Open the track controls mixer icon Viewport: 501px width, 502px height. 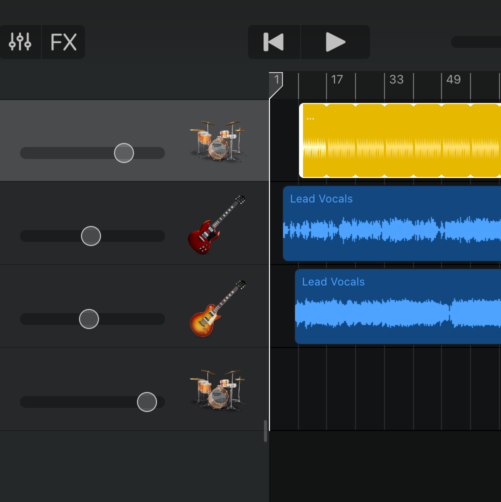[20, 42]
